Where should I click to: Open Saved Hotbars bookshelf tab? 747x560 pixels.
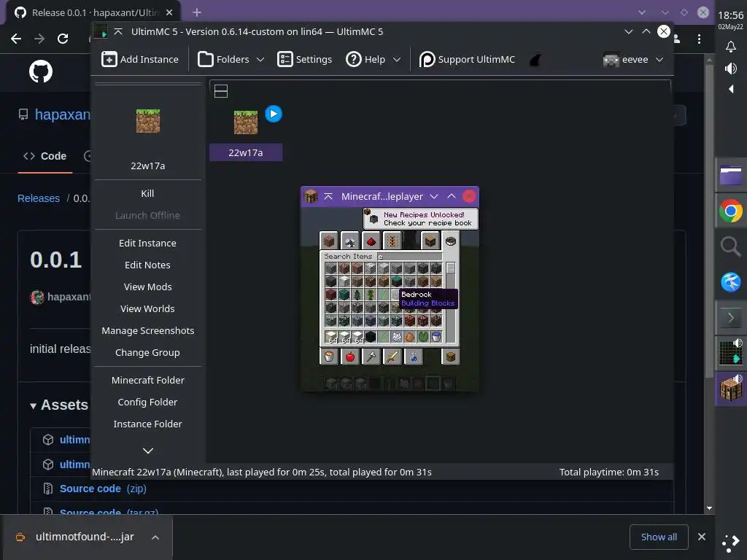(430, 241)
